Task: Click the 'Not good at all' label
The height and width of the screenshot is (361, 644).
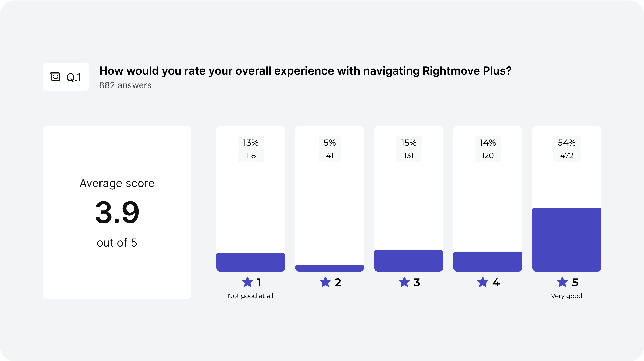Action: tap(251, 296)
